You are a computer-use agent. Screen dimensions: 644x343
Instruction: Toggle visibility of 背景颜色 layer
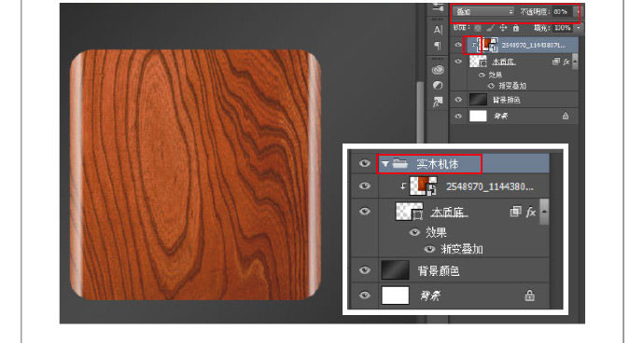coord(458,100)
